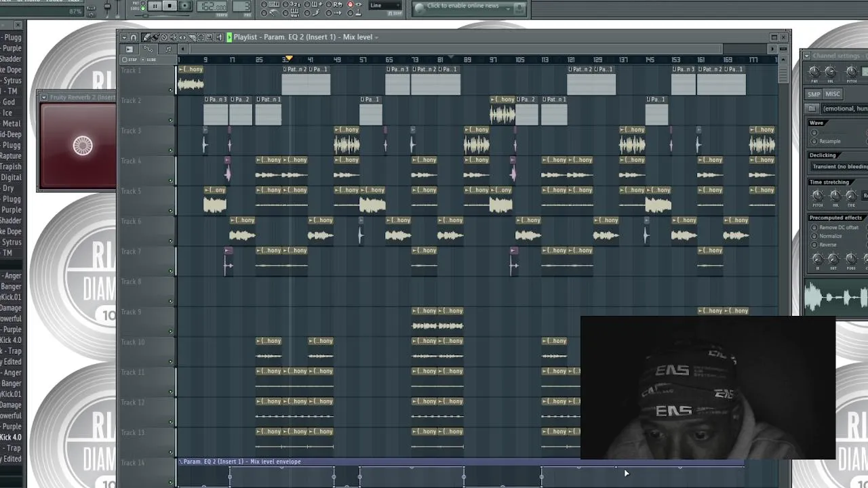This screenshot has width=868, height=488.
Task: Open the Playlist options menu arrow
Action: pos(124,37)
